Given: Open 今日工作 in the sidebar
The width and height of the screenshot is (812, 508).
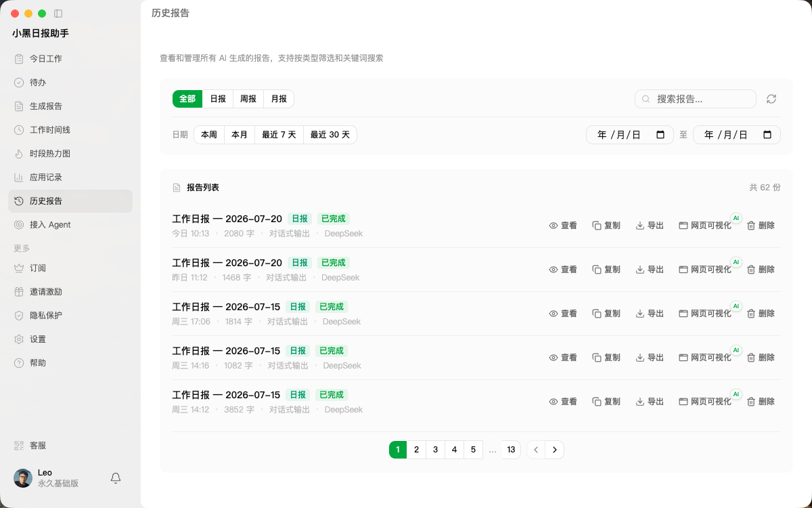Looking at the screenshot, I should pyautogui.click(x=70, y=59).
